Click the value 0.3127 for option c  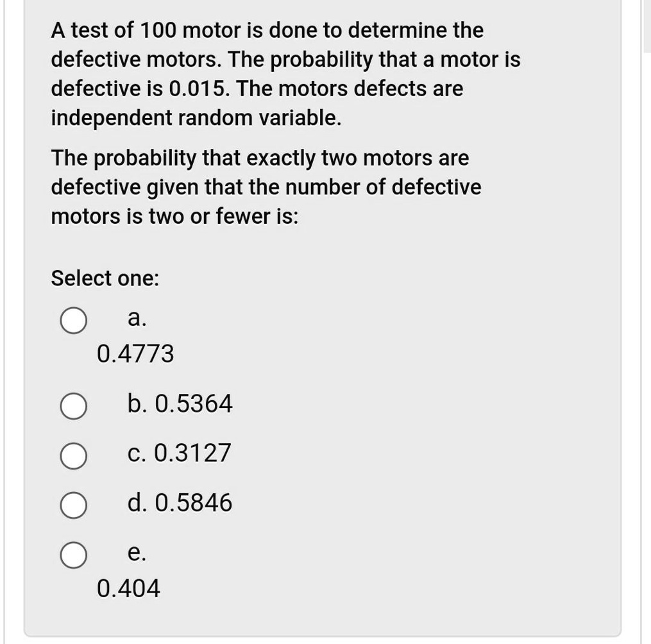click(x=194, y=453)
